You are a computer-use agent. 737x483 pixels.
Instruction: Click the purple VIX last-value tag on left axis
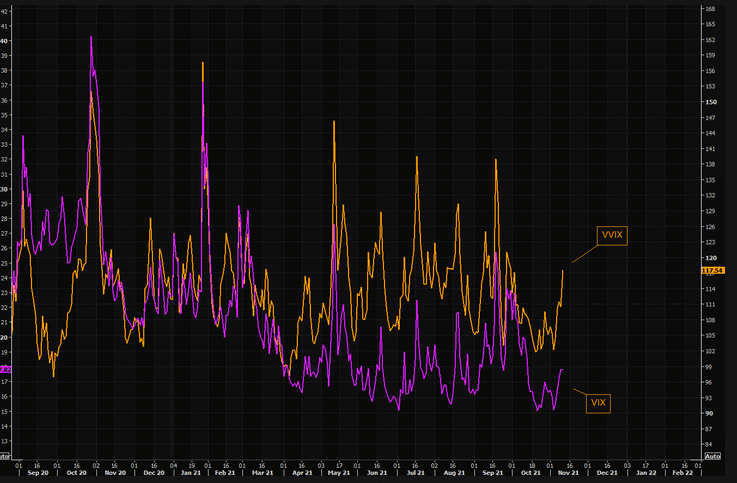(x=6, y=369)
